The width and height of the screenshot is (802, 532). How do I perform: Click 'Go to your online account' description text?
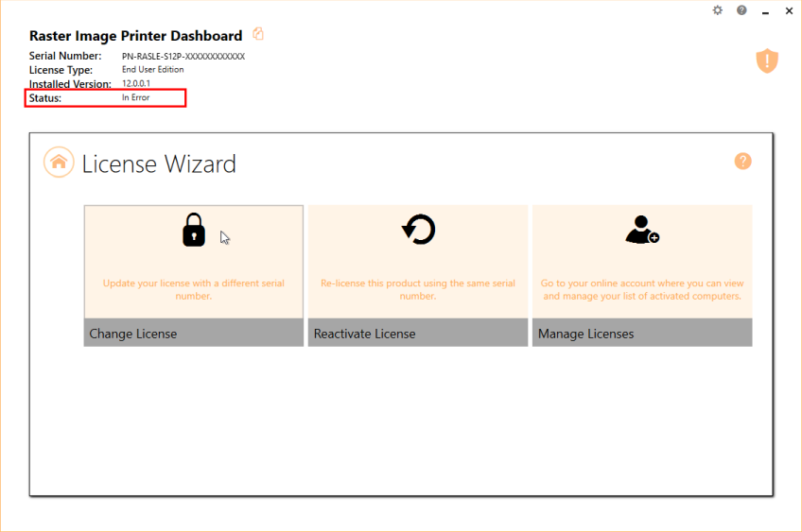(x=642, y=289)
